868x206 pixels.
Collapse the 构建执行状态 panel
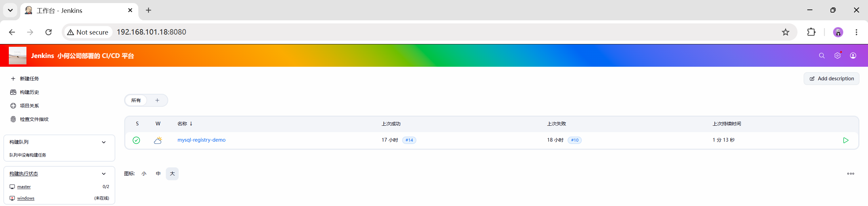[104, 174]
